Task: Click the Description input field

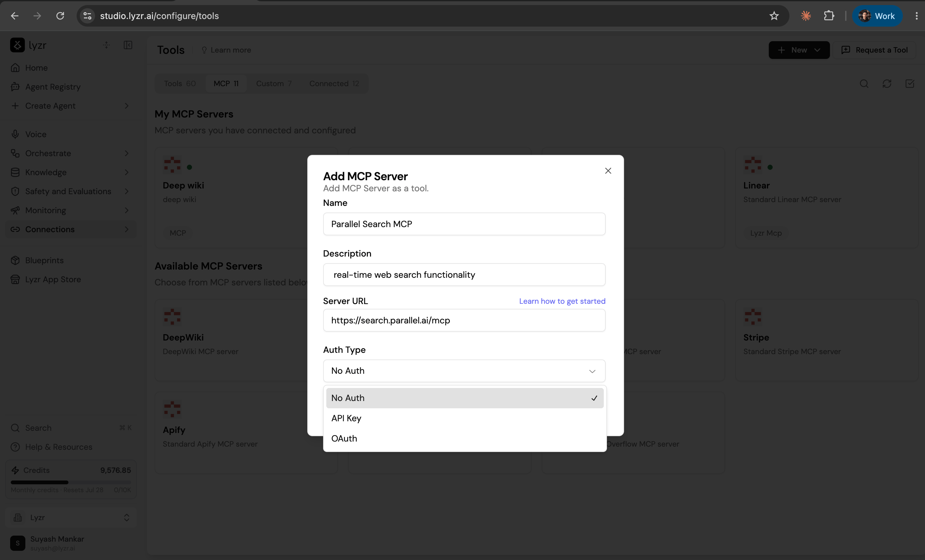Action: pyautogui.click(x=464, y=275)
